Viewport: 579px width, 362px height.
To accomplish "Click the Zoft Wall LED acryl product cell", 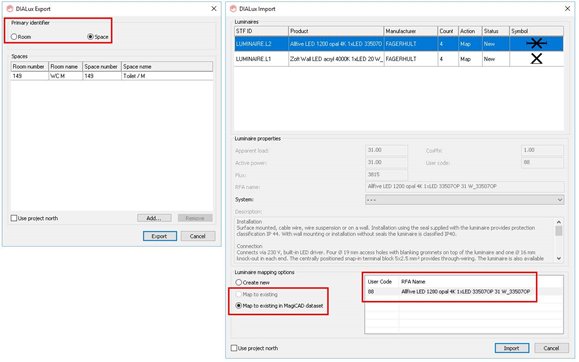I will [x=336, y=59].
